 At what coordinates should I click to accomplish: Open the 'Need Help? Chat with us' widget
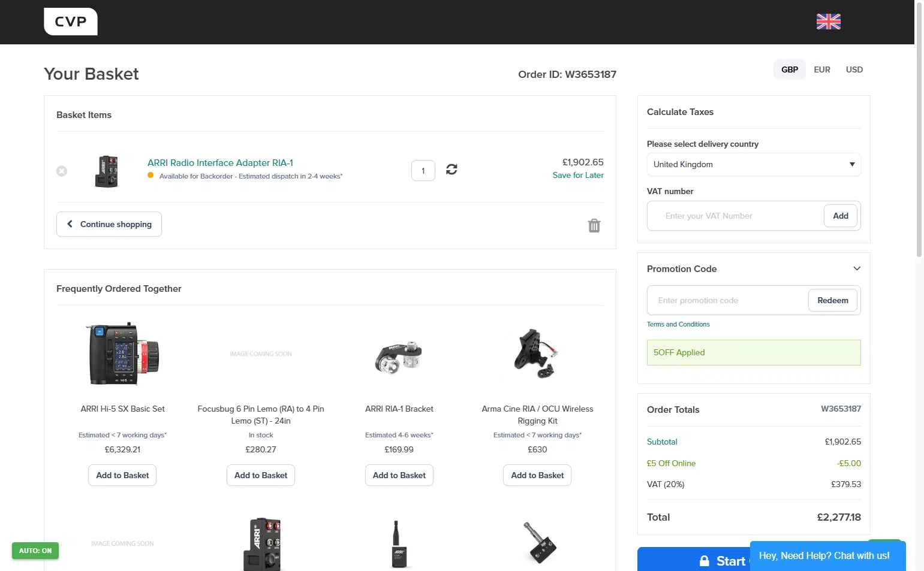(x=827, y=555)
